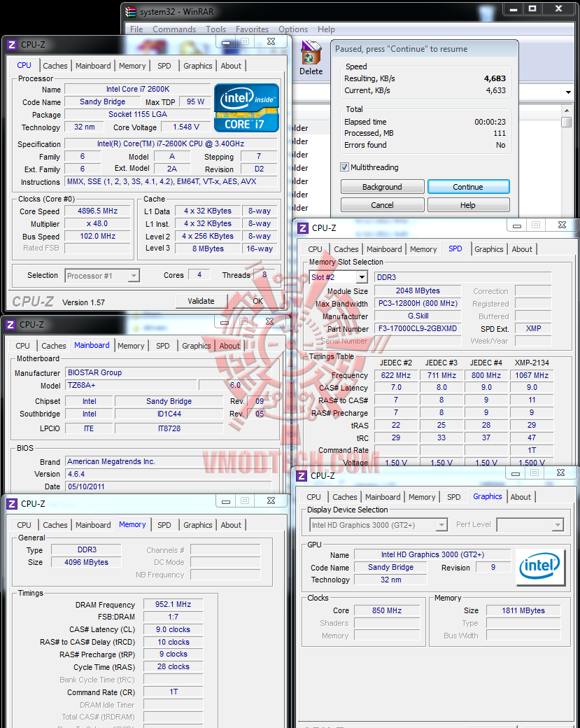Click the GPU Core clock 850 MHz
580x728 pixels.
click(387, 610)
